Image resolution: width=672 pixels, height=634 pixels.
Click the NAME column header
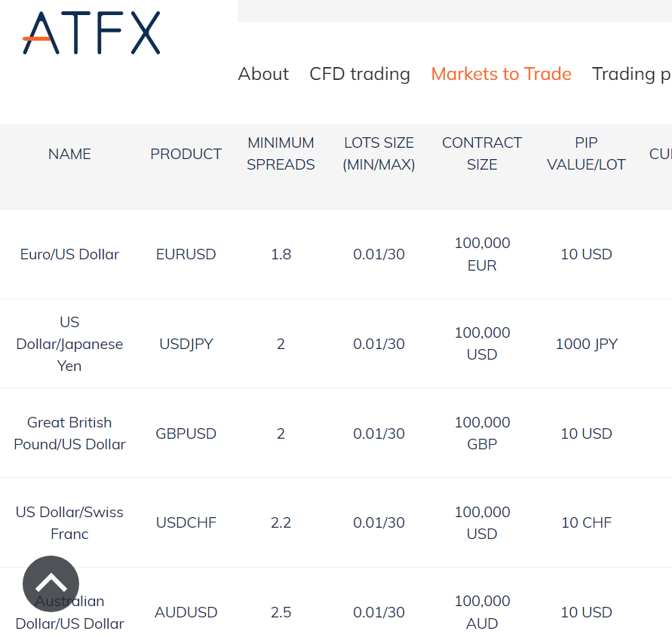point(69,154)
